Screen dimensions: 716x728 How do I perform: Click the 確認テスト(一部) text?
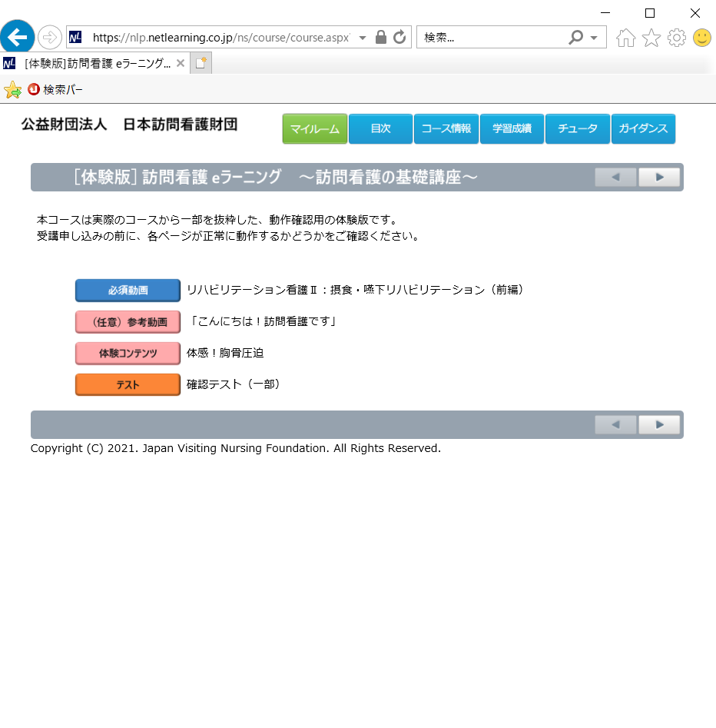click(234, 384)
